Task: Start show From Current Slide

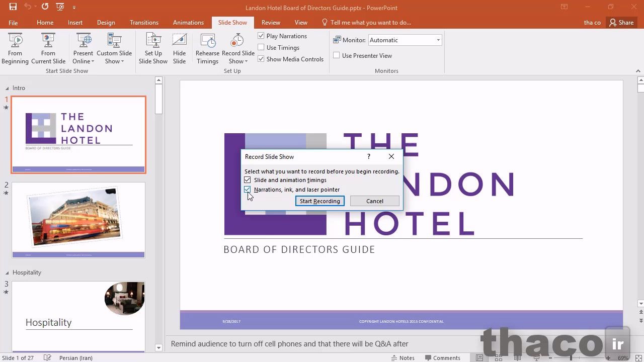Action: [x=48, y=49]
